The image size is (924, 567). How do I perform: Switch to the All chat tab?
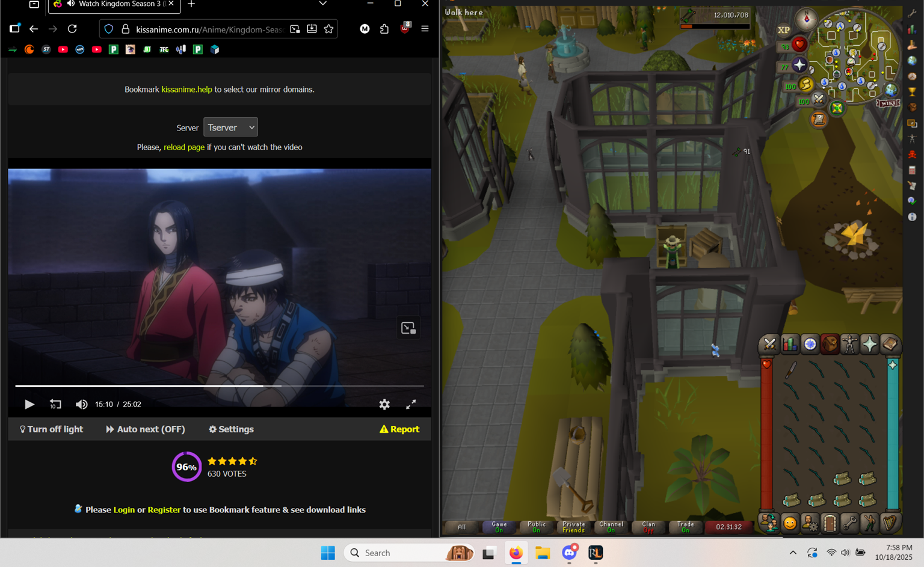461,527
